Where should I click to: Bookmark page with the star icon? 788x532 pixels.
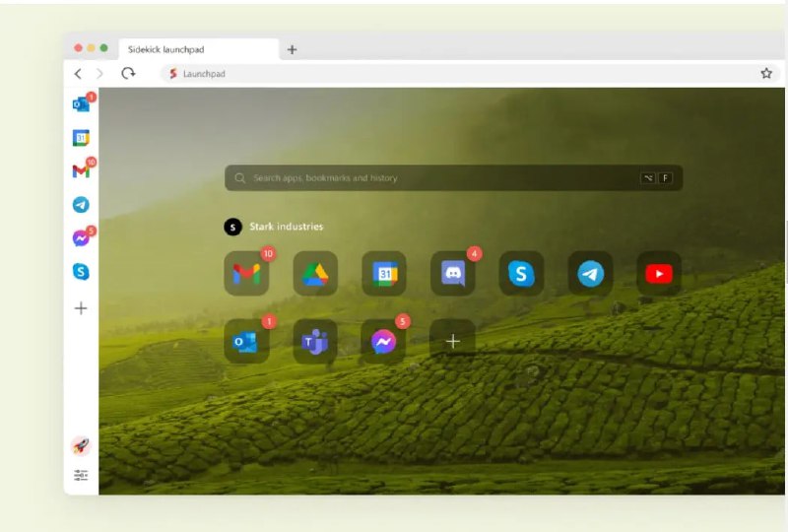coord(766,74)
